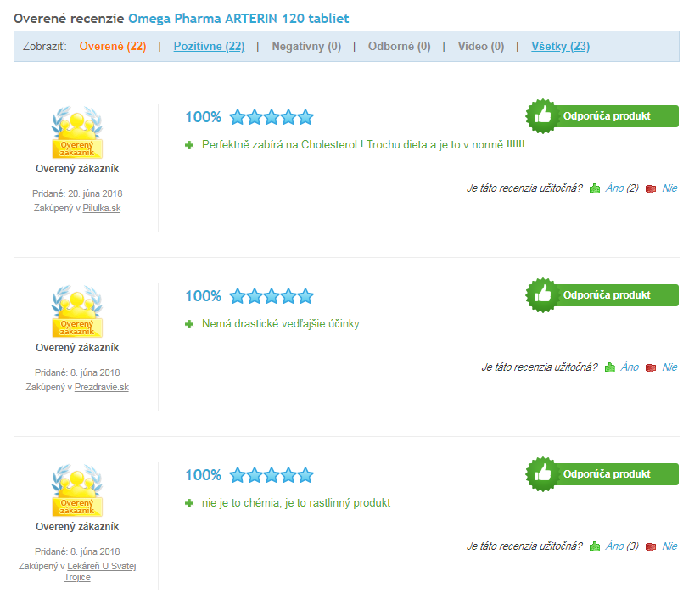Screen dimensions: 700x599
Task: Select the Negatívny (0) filter
Action: click(306, 47)
